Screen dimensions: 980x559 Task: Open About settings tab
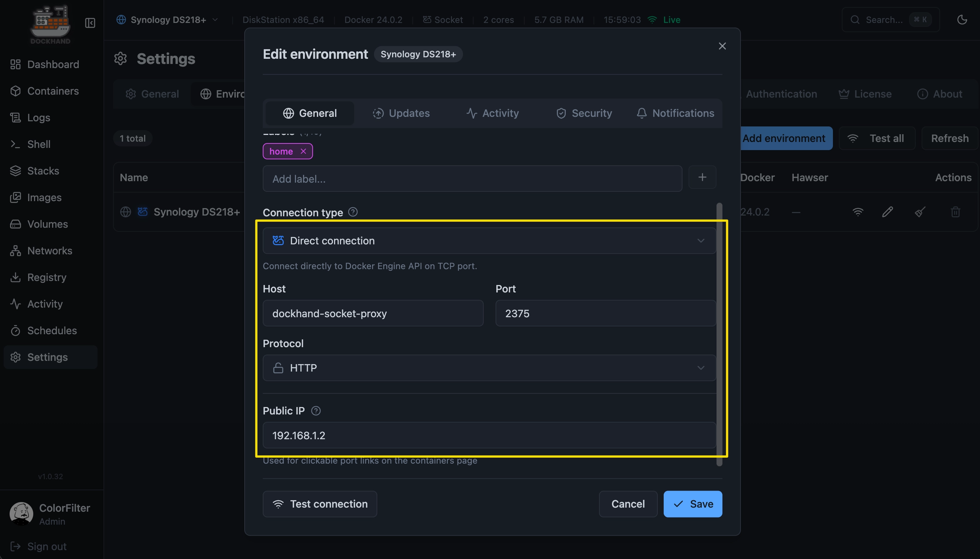tap(940, 94)
